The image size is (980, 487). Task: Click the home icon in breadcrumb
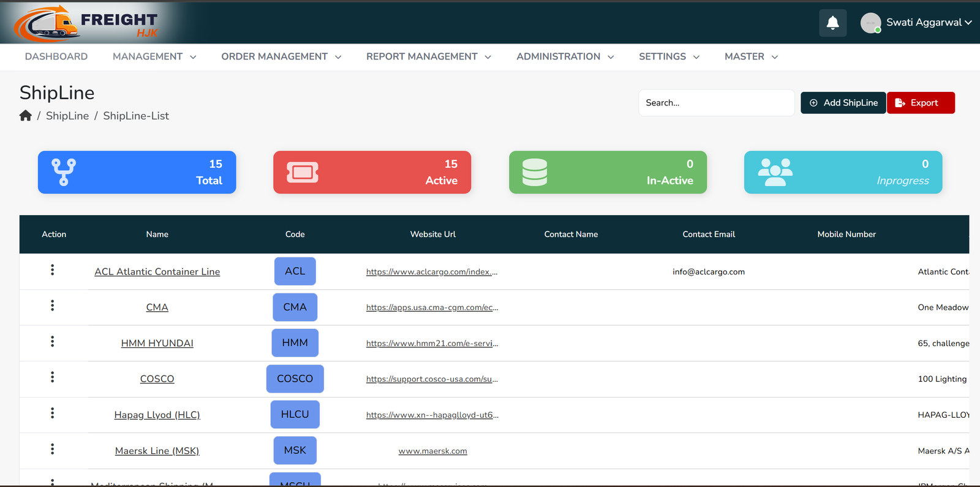[26, 116]
